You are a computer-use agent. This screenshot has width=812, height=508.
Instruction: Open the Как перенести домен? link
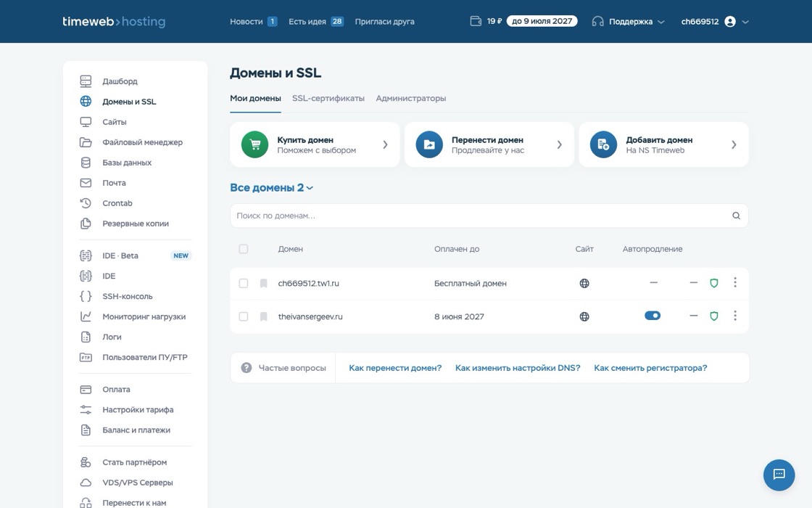395,368
